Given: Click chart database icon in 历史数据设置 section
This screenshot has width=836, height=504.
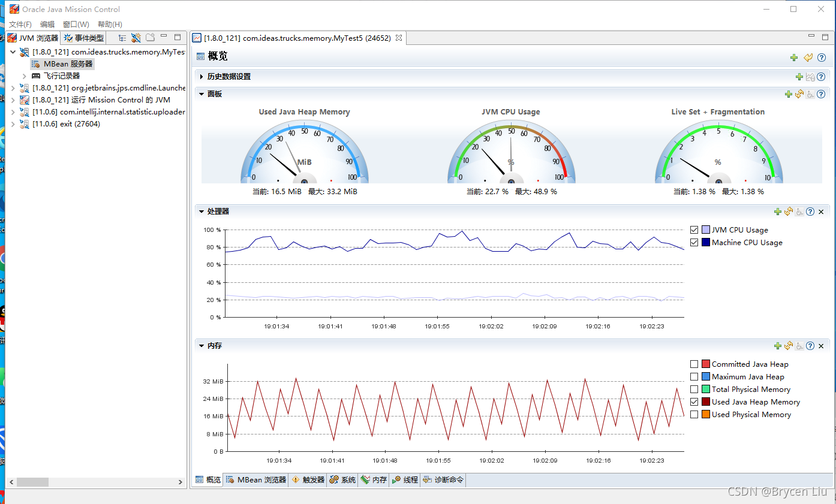Looking at the screenshot, I should (x=810, y=77).
